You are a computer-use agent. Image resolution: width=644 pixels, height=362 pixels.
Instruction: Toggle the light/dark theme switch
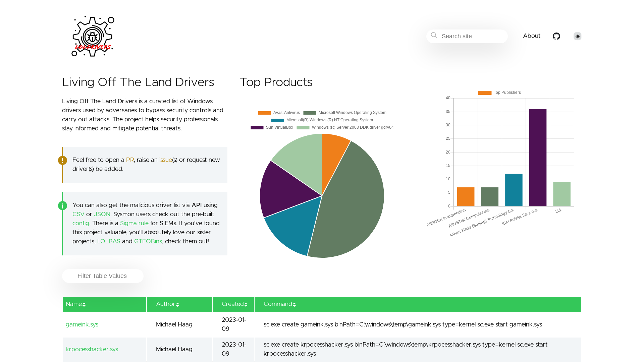577,36
